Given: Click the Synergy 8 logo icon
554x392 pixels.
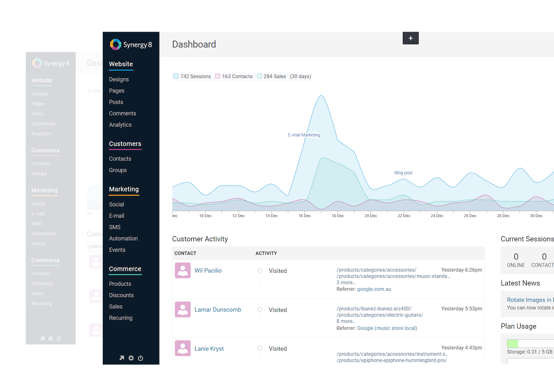Looking at the screenshot, I should point(115,45).
